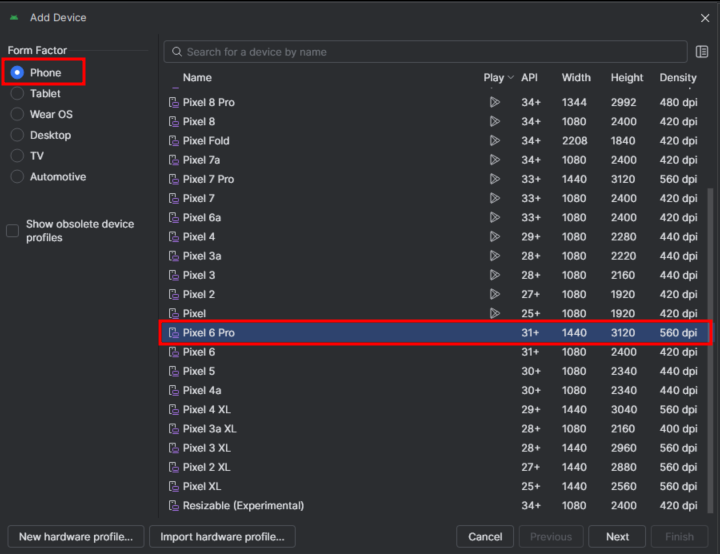The width and height of the screenshot is (720, 554).
Task: Select the Tablet form factor
Action: 17,94
